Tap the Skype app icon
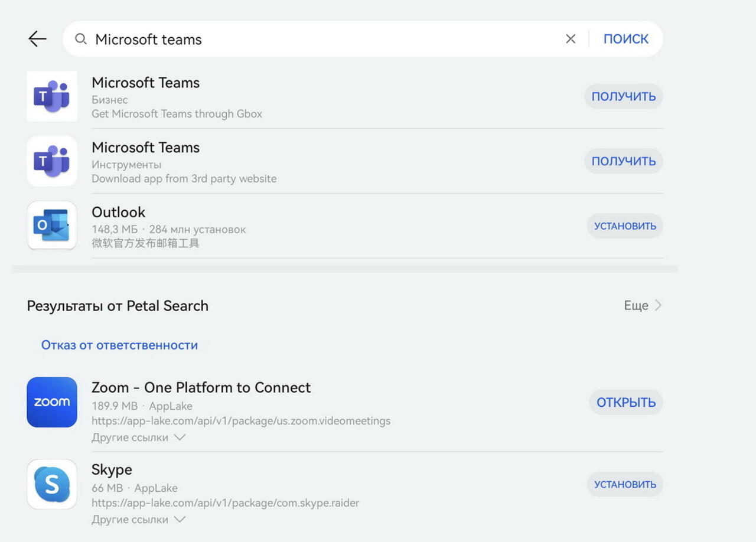This screenshot has height=542, width=756. tap(52, 484)
